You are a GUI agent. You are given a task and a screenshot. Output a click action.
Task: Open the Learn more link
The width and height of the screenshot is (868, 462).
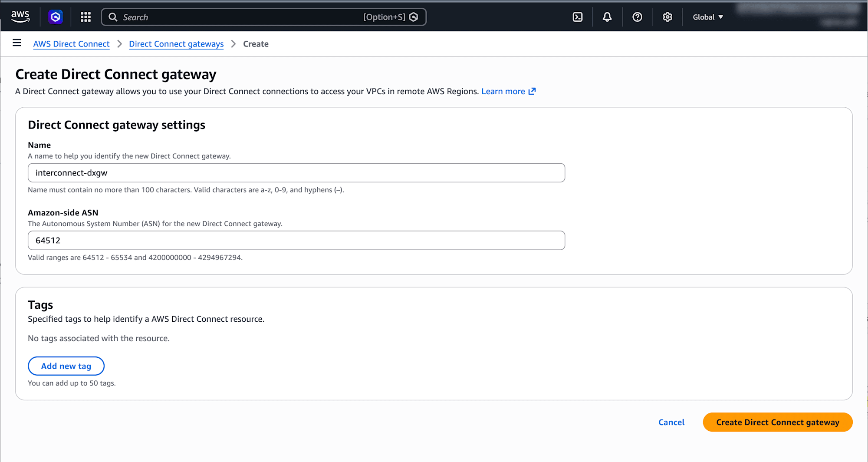(503, 91)
